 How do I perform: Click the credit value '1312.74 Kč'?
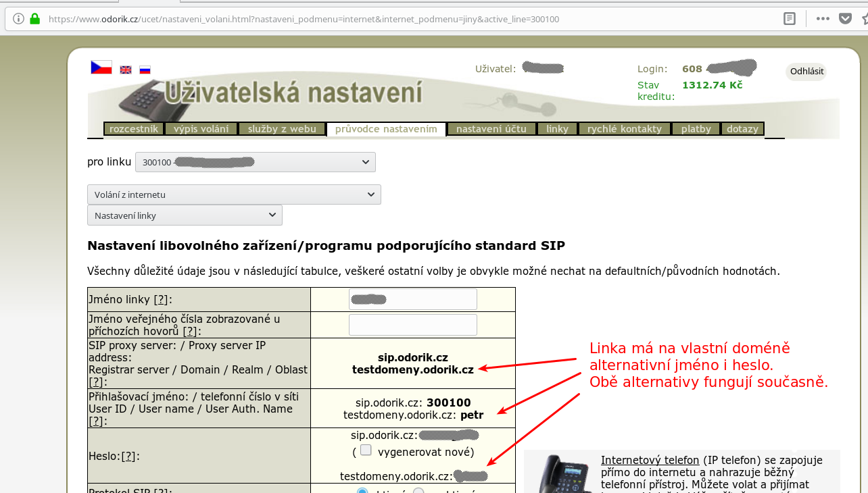click(x=713, y=85)
